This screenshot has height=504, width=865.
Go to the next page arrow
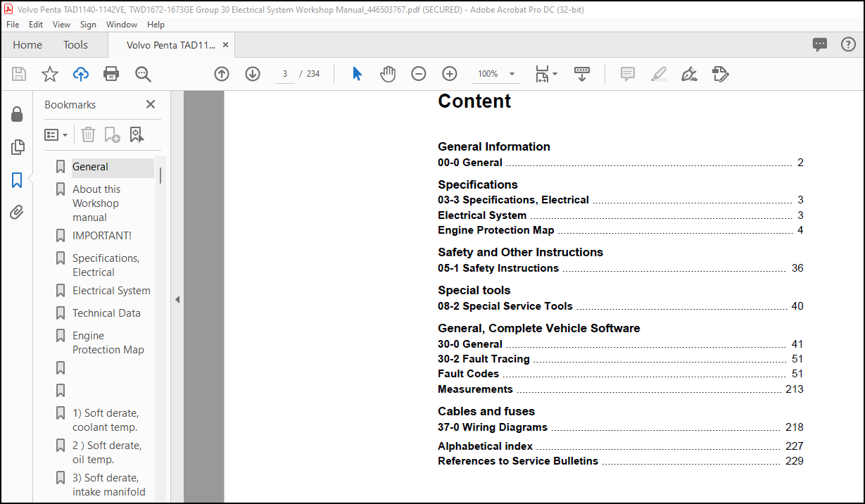point(253,74)
